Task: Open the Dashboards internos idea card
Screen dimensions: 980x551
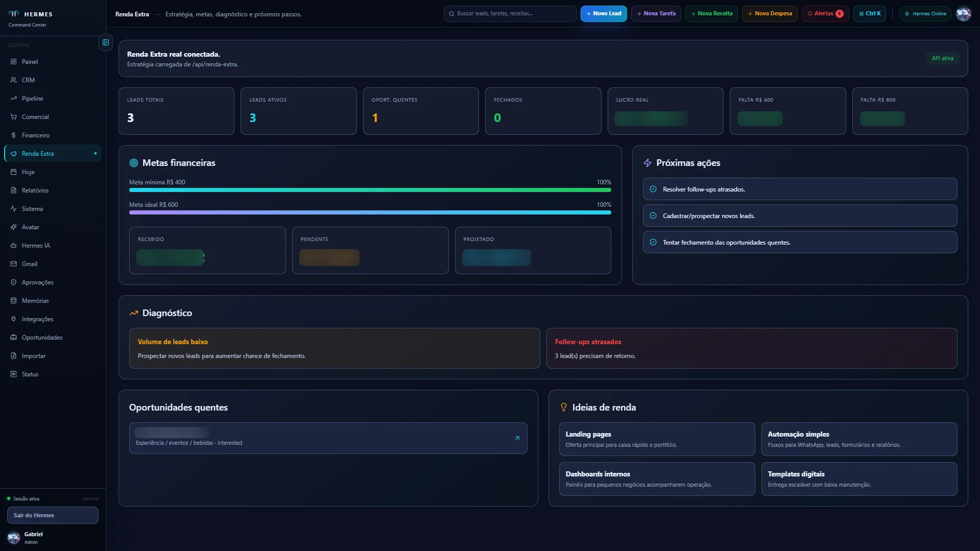Action: pos(657,479)
